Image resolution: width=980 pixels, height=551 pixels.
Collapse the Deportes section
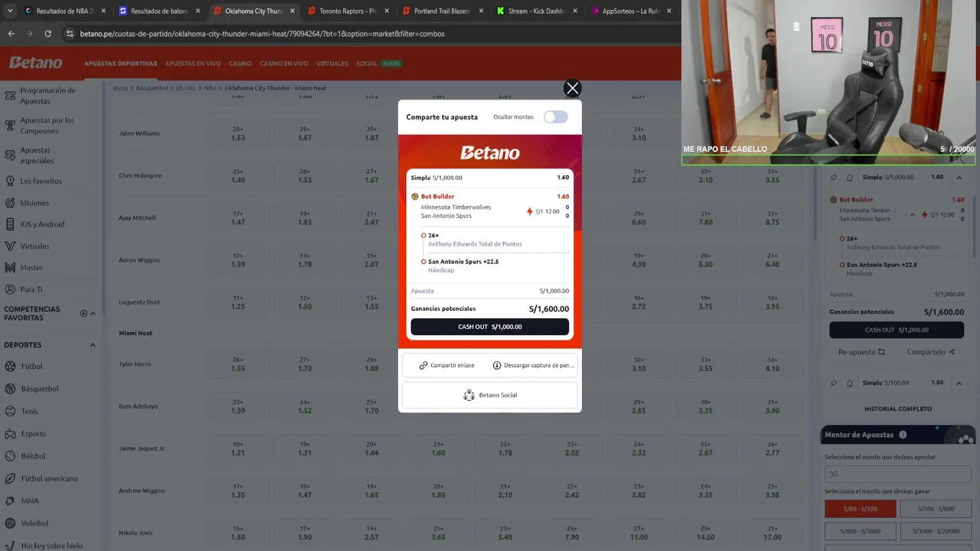click(93, 345)
